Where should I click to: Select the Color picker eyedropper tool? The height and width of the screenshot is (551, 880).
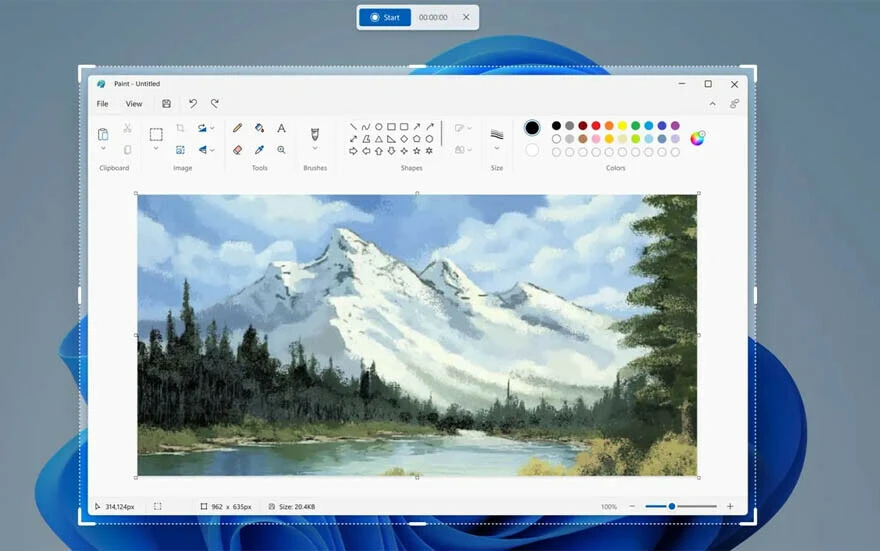[x=259, y=150]
